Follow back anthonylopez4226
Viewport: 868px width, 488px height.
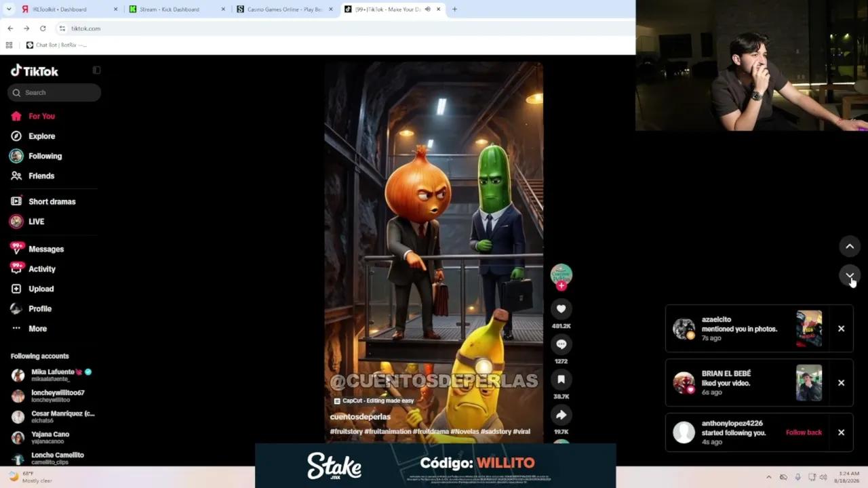[804, 432]
